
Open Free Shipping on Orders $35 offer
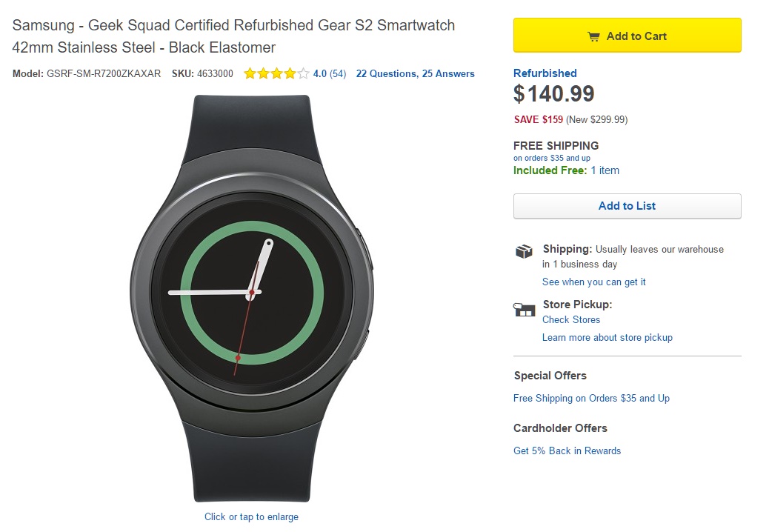tap(591, 398)
